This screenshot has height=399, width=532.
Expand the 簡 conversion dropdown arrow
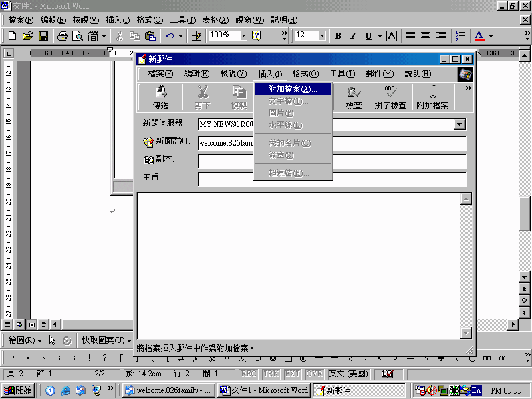coord(104,36)
